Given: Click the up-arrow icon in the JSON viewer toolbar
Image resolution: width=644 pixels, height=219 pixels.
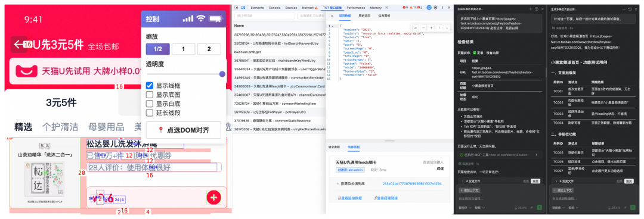Looking at the screenshot, I should [439, 28].
